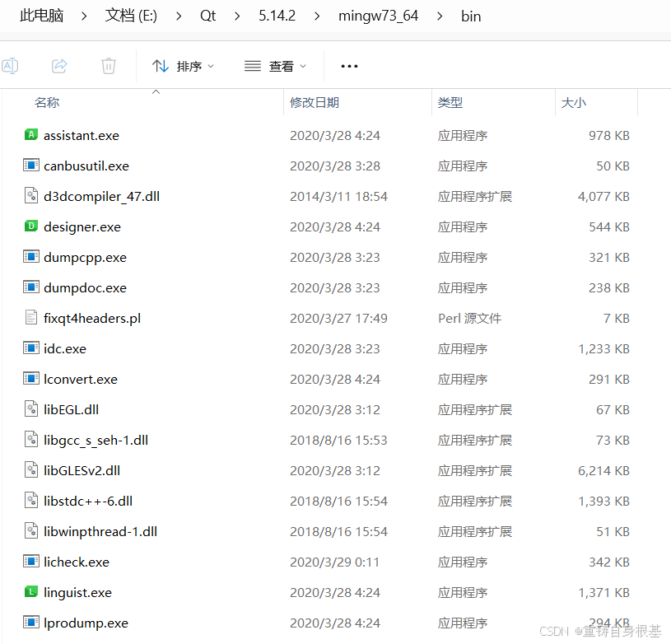Sort files by the 大小 column header

click(x=575, y=102)
